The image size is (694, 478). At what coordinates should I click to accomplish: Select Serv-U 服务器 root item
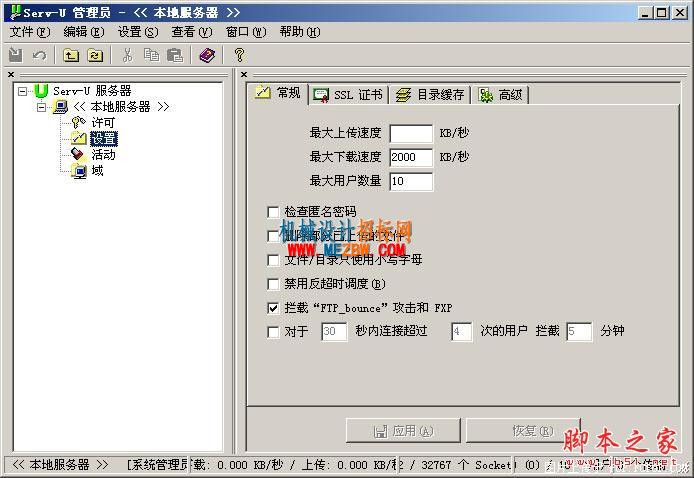tap(92, 91)
